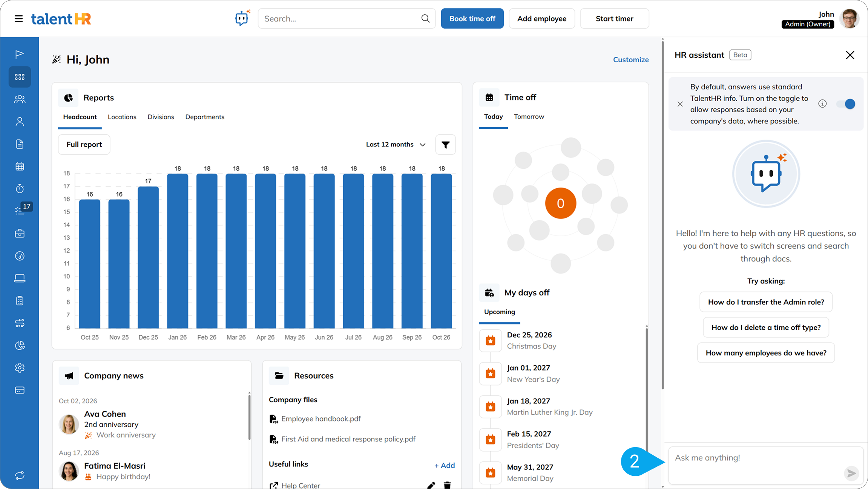
Task: Click the + Add useful links
Action: pyautogui.click(x=444, y=465)
